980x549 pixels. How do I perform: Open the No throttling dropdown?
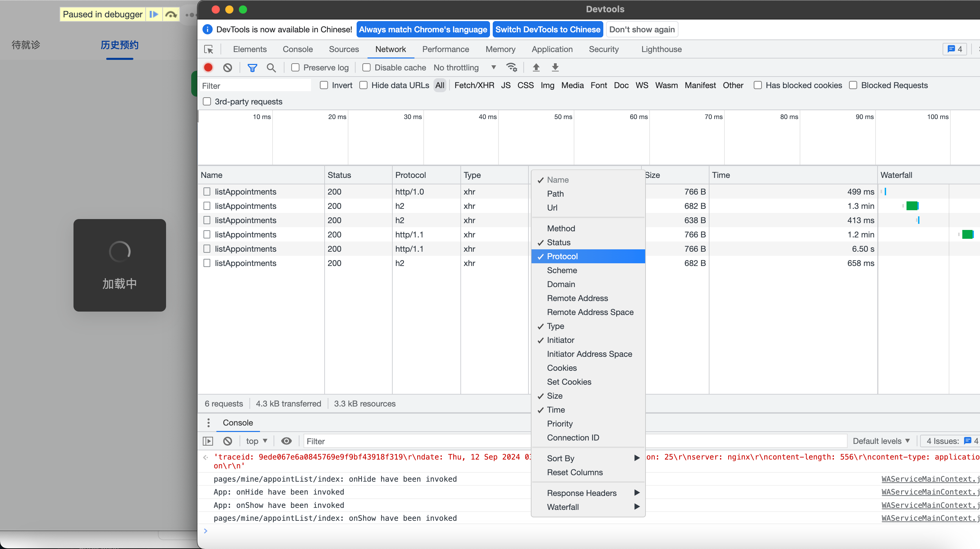click(465, 68)
